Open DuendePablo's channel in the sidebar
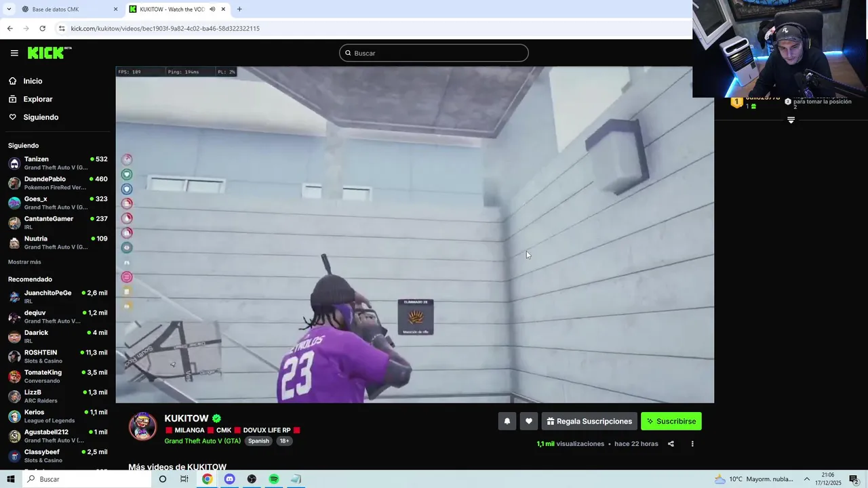Viewport: 868px width, 488px height. click(58, 183)
